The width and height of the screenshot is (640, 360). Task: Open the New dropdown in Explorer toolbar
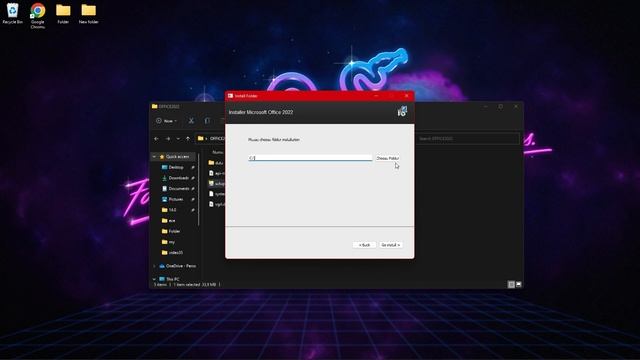click(x=166, y=121)
